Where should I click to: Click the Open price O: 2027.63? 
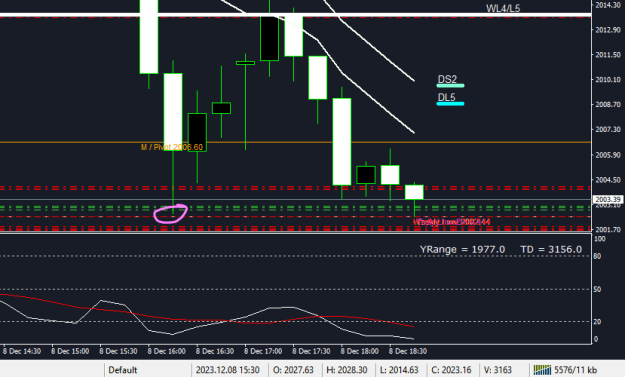click(293, 370)
